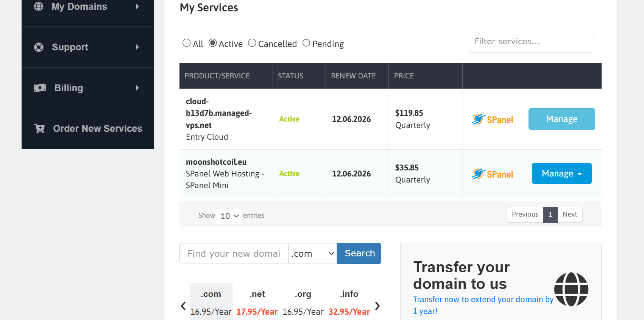Click the moonshotcoil.eu service name
This screenshot has width=644, height=320.
pyautogui.click(x=216, y=162)
